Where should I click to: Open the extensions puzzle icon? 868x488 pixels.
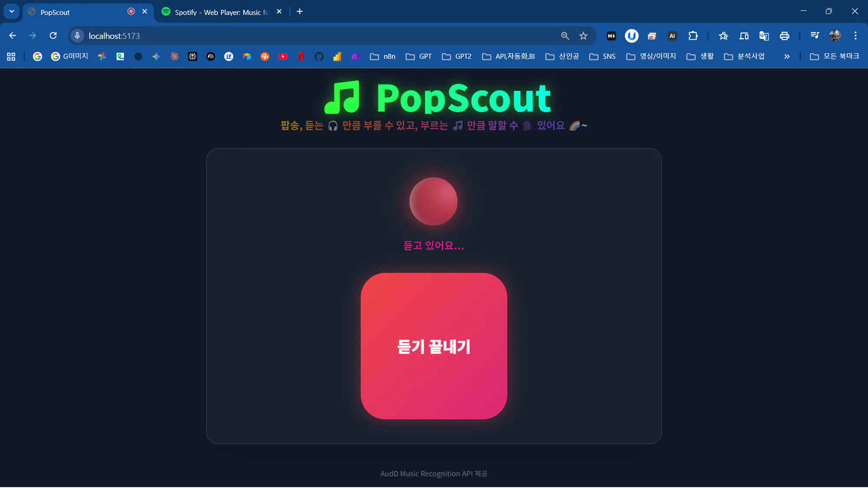point(693,36)
